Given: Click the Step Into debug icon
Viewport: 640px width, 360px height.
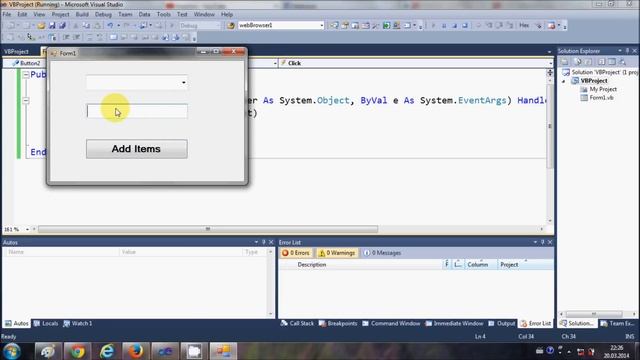Looking at the screenshot, I should point(489,26).
